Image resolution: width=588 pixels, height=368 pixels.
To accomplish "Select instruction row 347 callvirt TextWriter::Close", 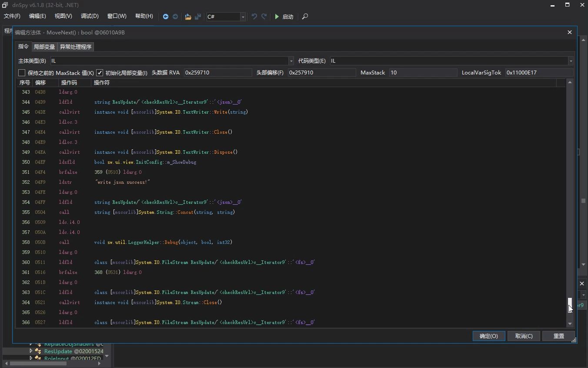I will [x=291, y=132].
